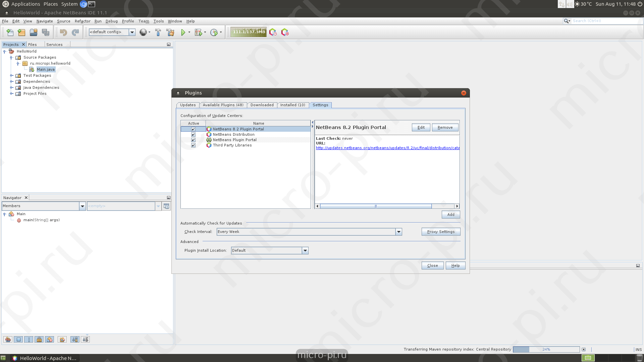Click the Save All toolbar icon
This screenshot has width=644, height=362.
46,32
